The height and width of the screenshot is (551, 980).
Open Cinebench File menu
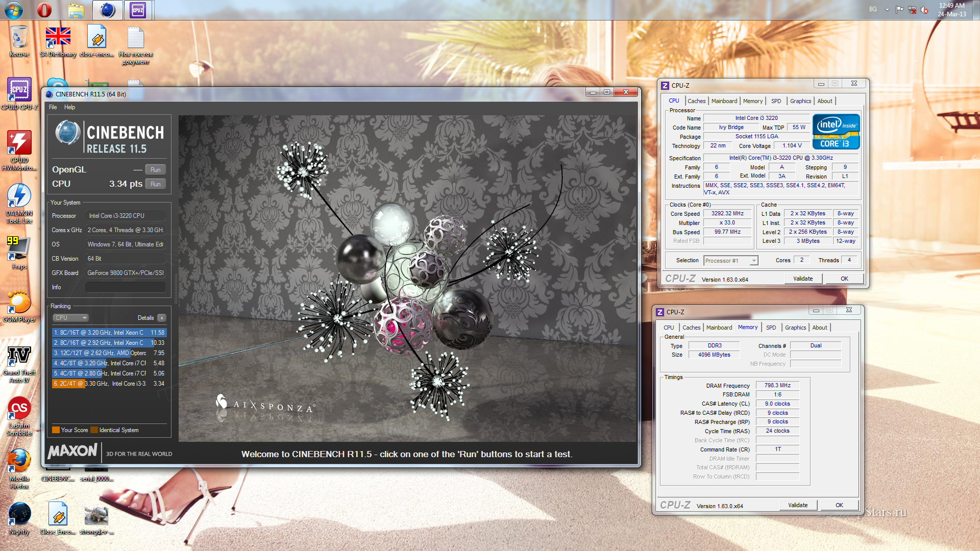coord(53,107)
